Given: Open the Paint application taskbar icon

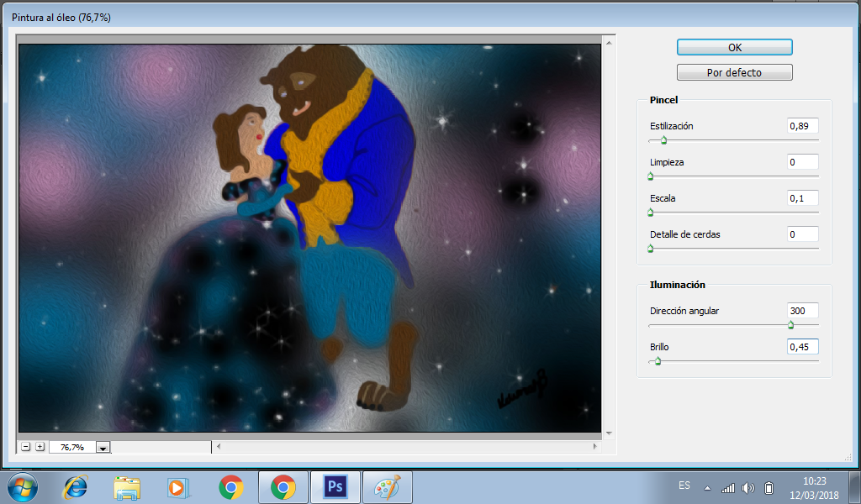Looking at the screenshot, I should 387,487.
